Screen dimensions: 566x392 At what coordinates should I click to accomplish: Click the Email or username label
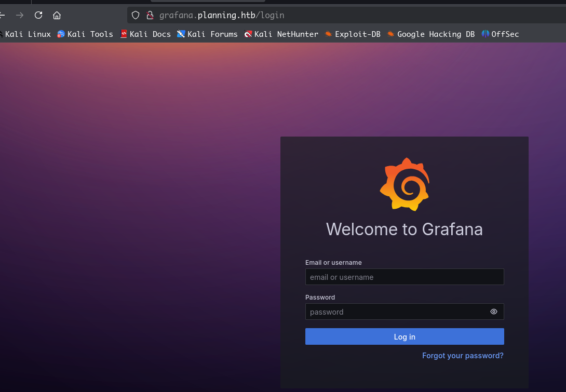tap(333, 262)
